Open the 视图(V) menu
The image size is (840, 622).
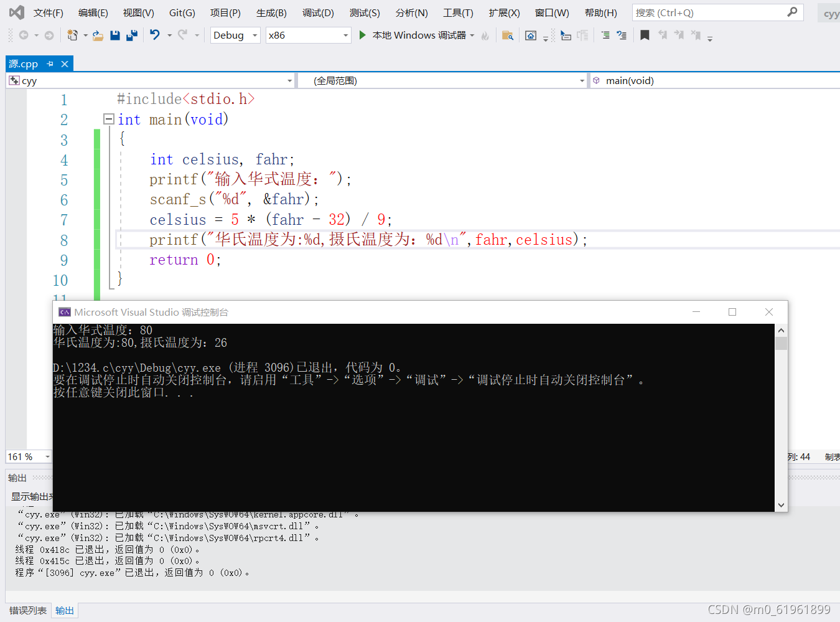tap(138, 12)
